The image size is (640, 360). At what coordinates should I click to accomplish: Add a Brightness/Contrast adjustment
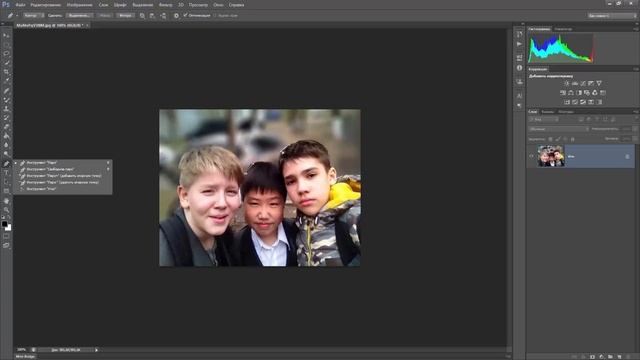(567, 83)
